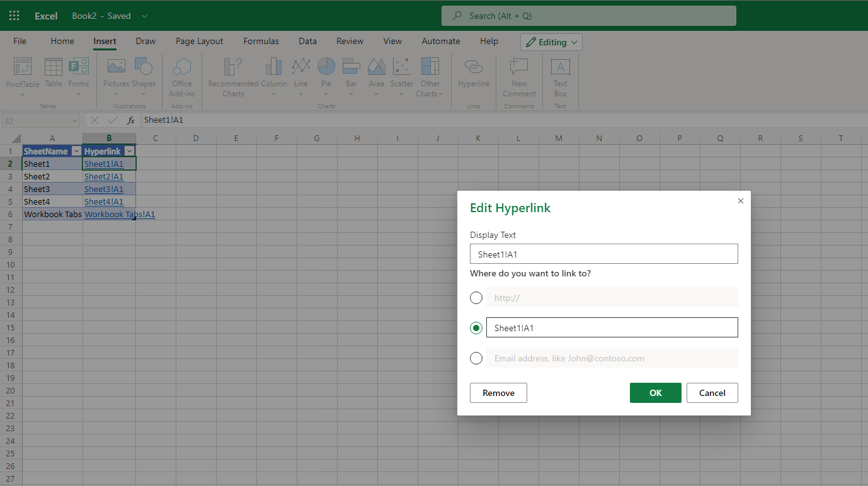Select the http:// web address radio button
This screenshot has height=486, width=868.
click(x=476, y=298)
